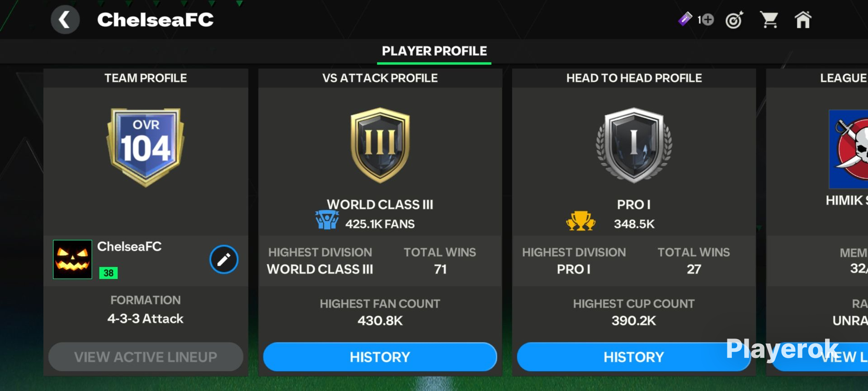Open Head to Head History
868x391 pixels.
click(x=634, y=357)
